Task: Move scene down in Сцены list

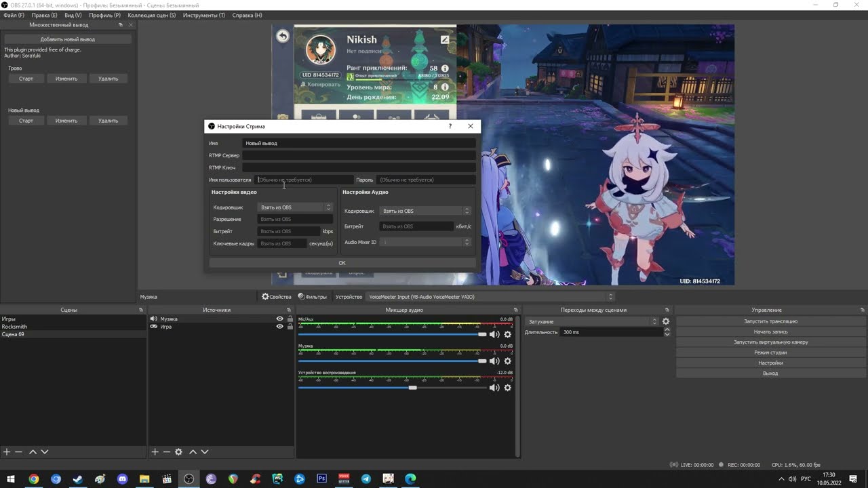Action: point(45,452)
